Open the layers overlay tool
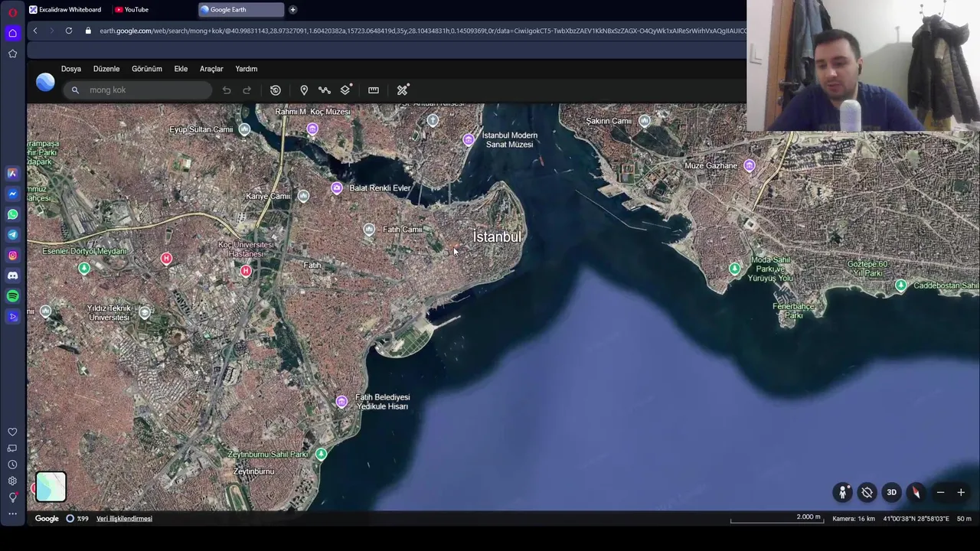This screenshot has height=551, width=980. click(346, 90)
